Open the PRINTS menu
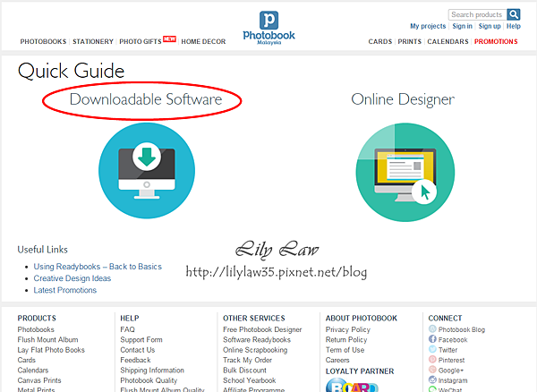 (410, 41)
